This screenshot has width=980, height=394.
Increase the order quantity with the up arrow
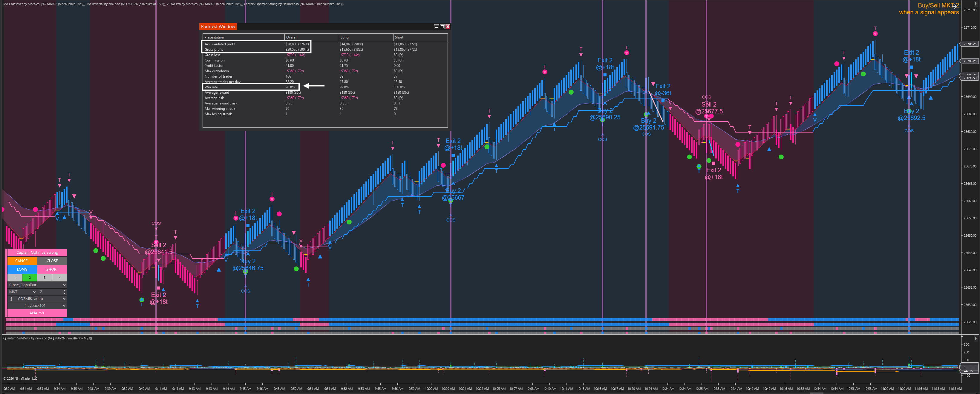coord(64,290)
